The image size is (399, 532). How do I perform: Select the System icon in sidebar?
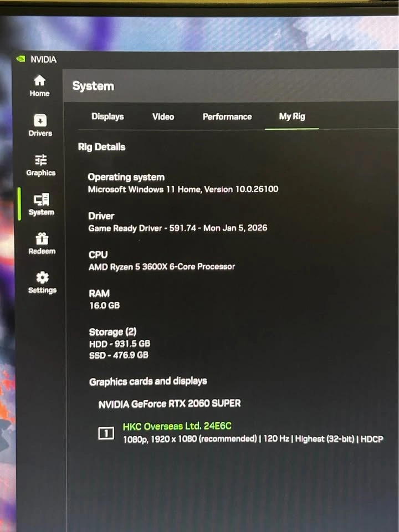(x=42, y=200)
